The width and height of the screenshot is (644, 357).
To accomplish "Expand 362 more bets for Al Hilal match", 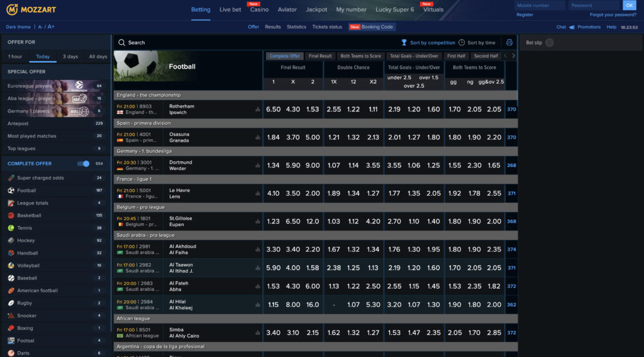I will 511,305.
